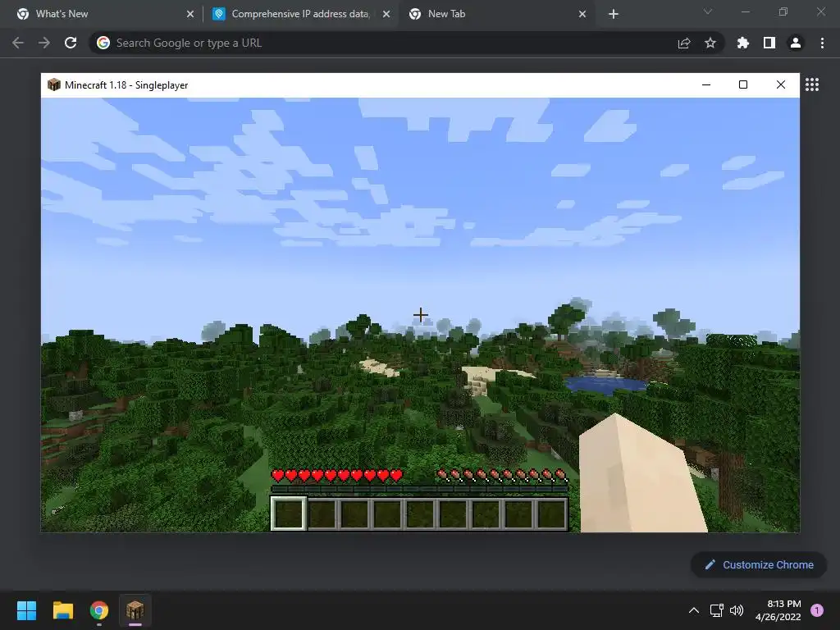Image resolution: width=840 pixels, height=630 pixels.
Task: Minimize the Chrome browser window
Action: click(x=746, y=11)
